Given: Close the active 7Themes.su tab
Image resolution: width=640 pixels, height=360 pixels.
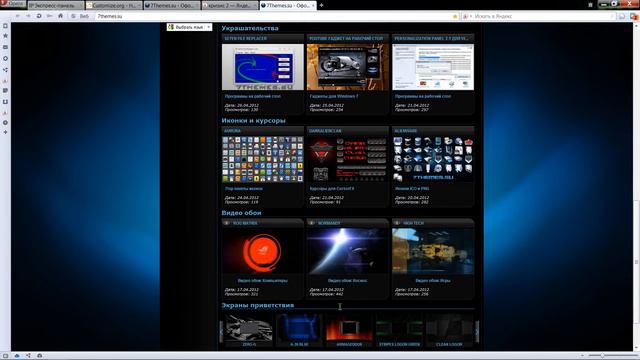Looking at the screenshot, I should pyautogui.click(x=313, y=5).
